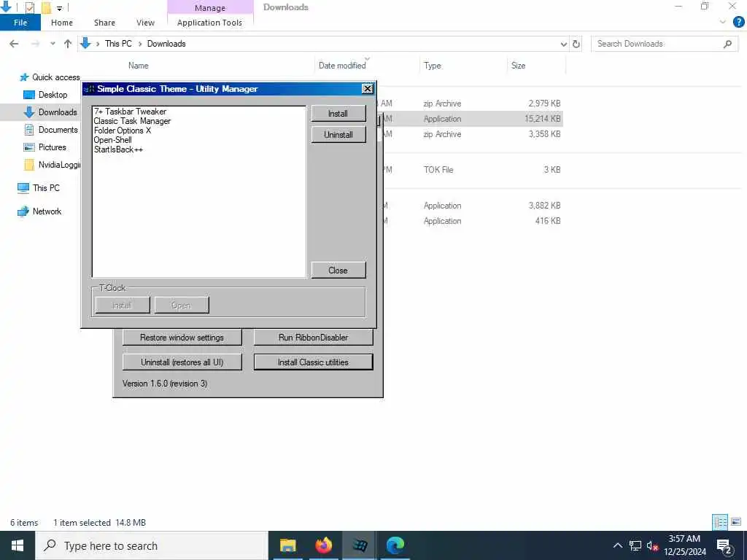The image size is (747, 560).
Task: Open Downloads in the navigation pane
Action: pos(50,112)
